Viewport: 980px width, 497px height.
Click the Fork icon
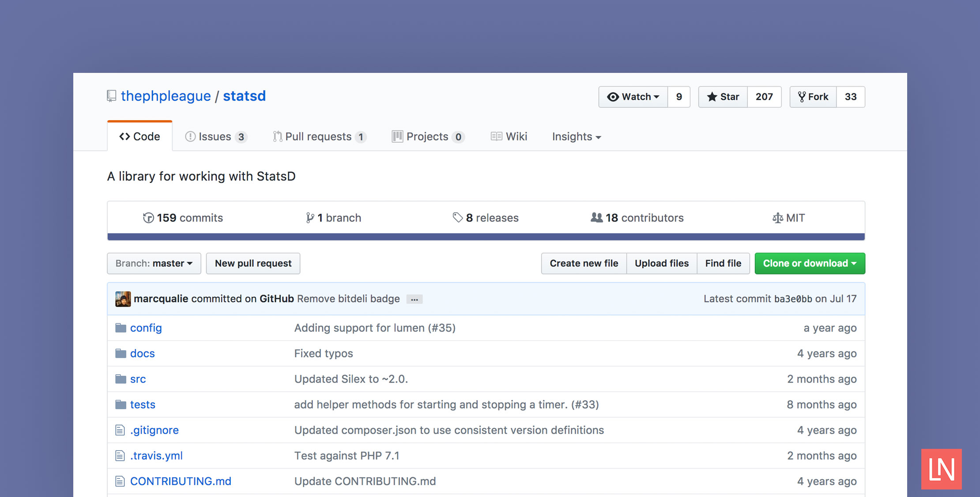(x=803, y=97)
